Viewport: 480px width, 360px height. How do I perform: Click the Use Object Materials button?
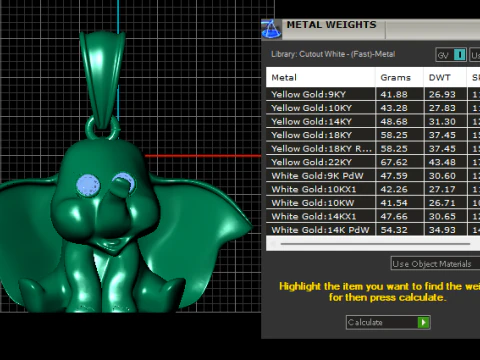(435, 264)
